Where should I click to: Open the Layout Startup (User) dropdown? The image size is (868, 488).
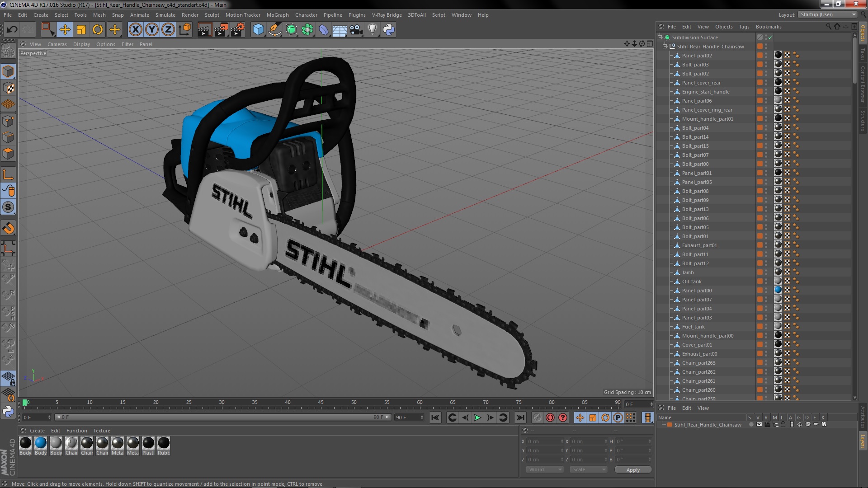click(x=827, y=15)
